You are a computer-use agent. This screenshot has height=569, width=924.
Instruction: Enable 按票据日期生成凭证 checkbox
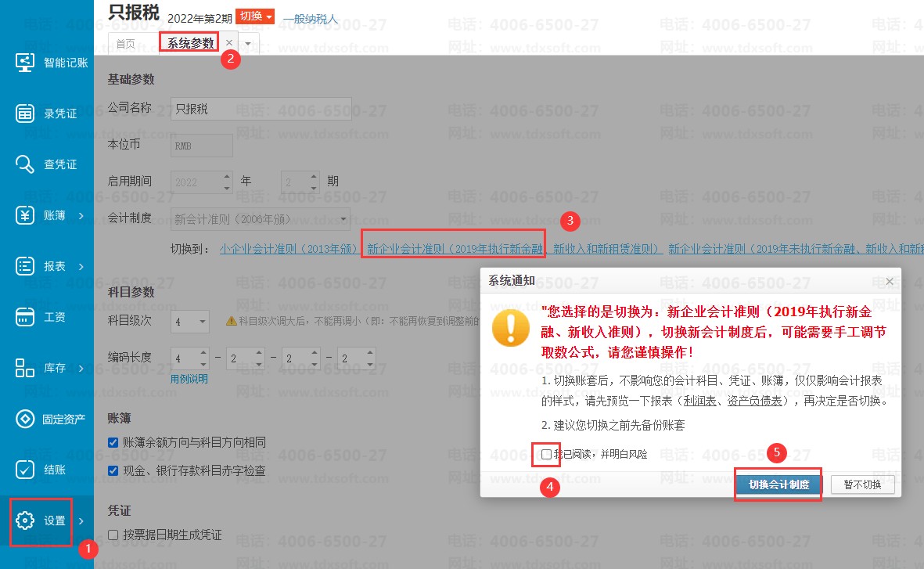point(113,535)
